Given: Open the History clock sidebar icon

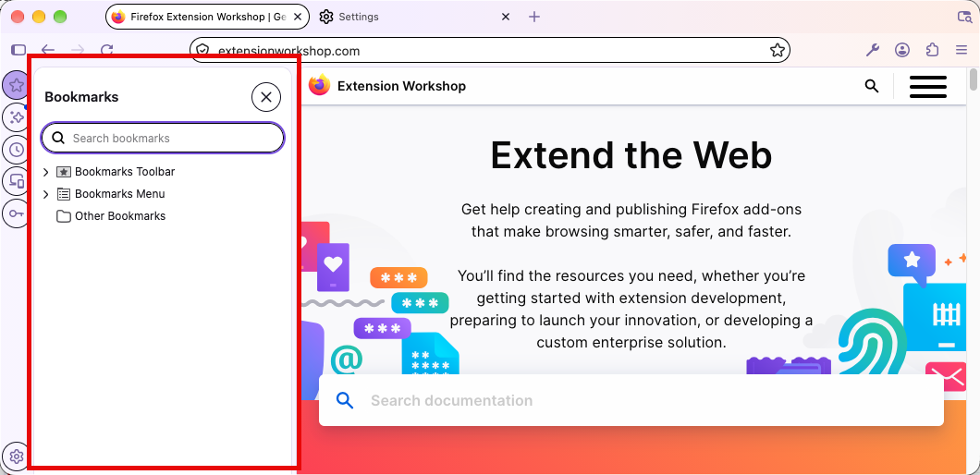Looking at the screenshot, I should coord(17,150).
